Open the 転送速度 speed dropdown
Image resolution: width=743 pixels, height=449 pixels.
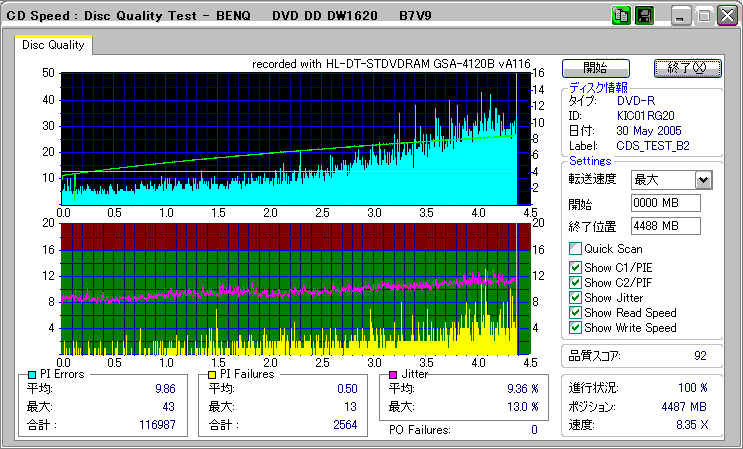coord(703,180)
